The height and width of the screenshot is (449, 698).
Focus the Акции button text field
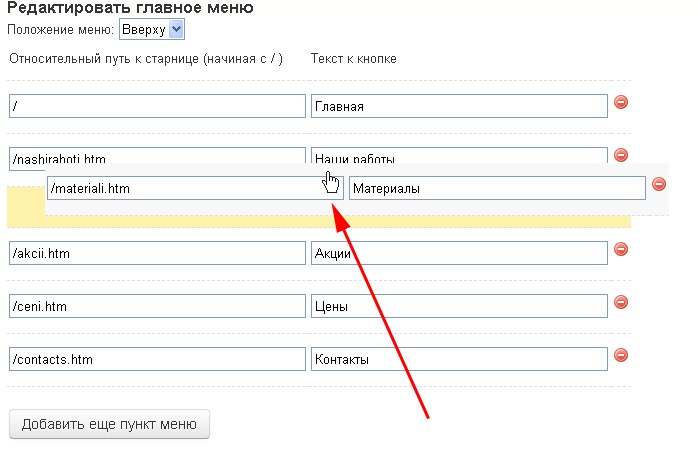[x=459, y=254]
